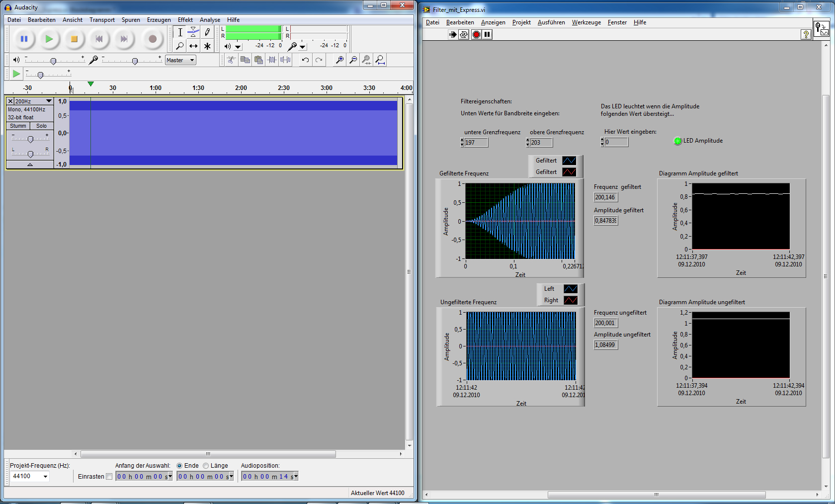Open Audioposition time format dropdown
835x504 pixels.
[x=296, y=476]
